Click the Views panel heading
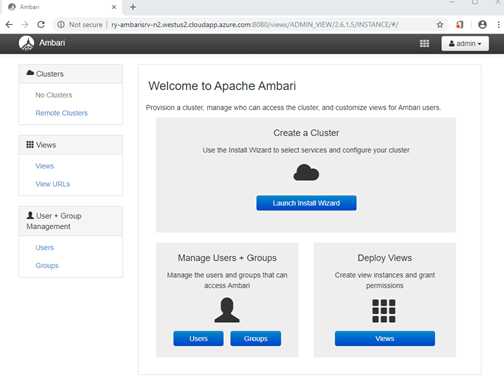Viewport: 504px width, 383px height. tap(71, 145)
